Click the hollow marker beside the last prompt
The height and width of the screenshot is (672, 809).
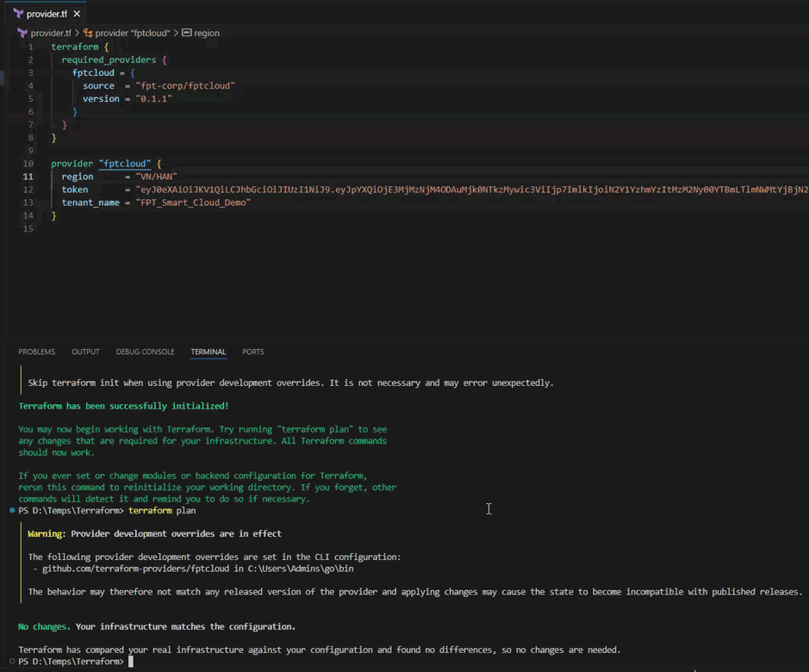(12, 661)
